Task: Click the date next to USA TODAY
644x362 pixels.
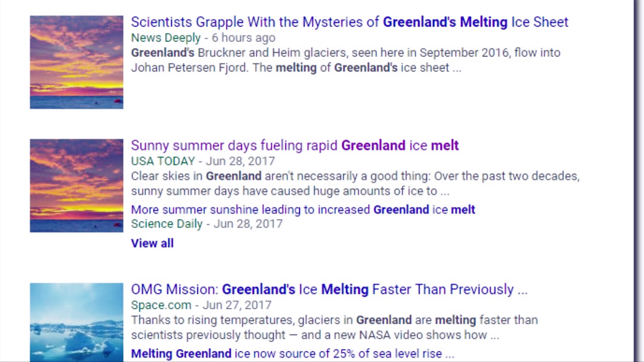Action: click(240, 161)
